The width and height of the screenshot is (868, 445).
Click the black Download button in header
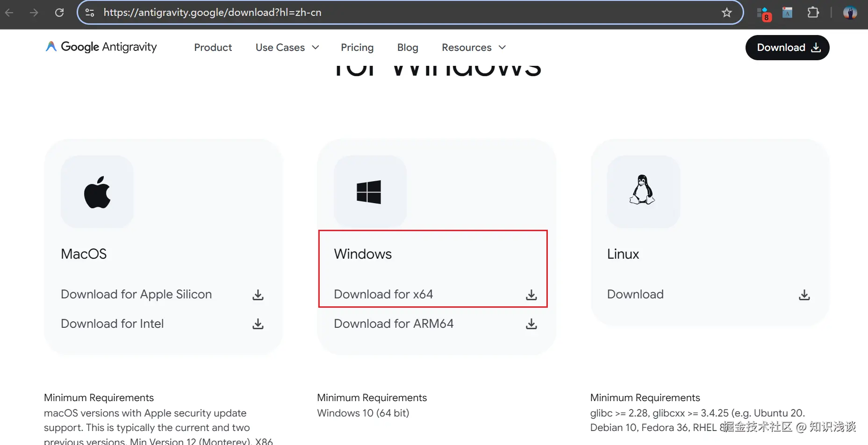(787, 48)
